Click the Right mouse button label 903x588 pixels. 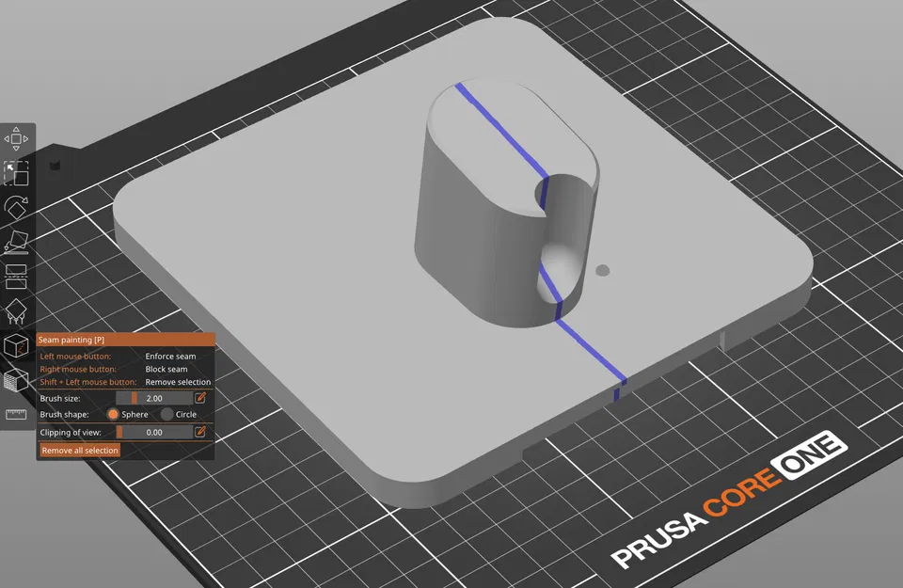[x=78, y=369]
